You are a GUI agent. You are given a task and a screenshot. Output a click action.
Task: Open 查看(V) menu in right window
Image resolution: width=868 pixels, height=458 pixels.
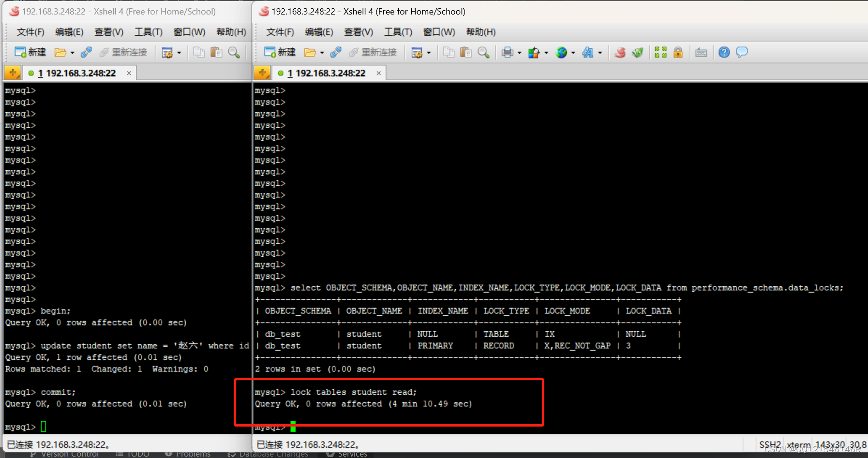(x=359, y=32)
